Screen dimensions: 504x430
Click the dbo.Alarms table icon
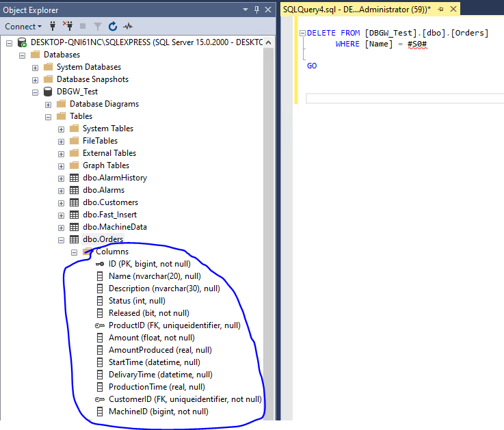tap(74, 190)
